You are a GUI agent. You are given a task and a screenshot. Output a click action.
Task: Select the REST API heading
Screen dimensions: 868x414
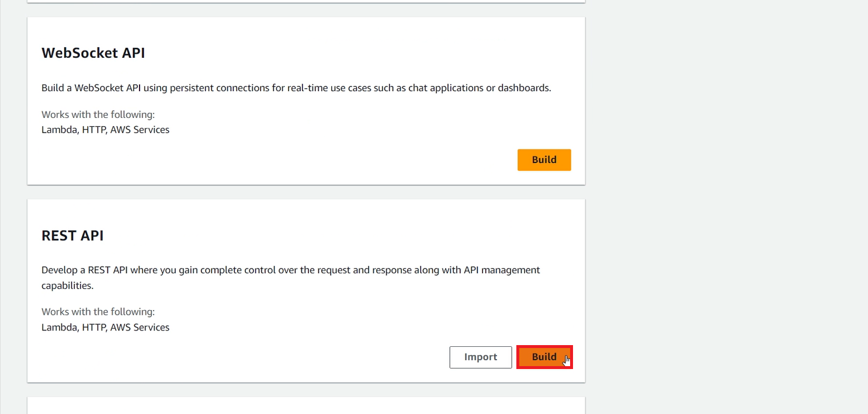[72, 235]
